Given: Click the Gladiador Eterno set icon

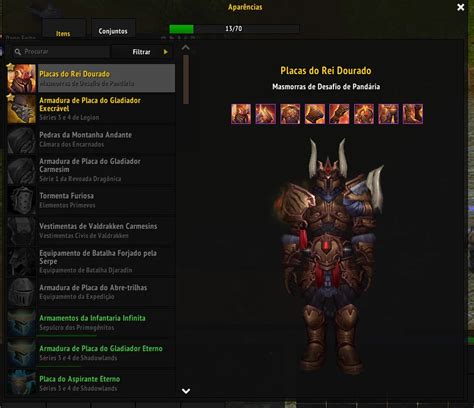Looking at the screenshot, I should 22,353.
